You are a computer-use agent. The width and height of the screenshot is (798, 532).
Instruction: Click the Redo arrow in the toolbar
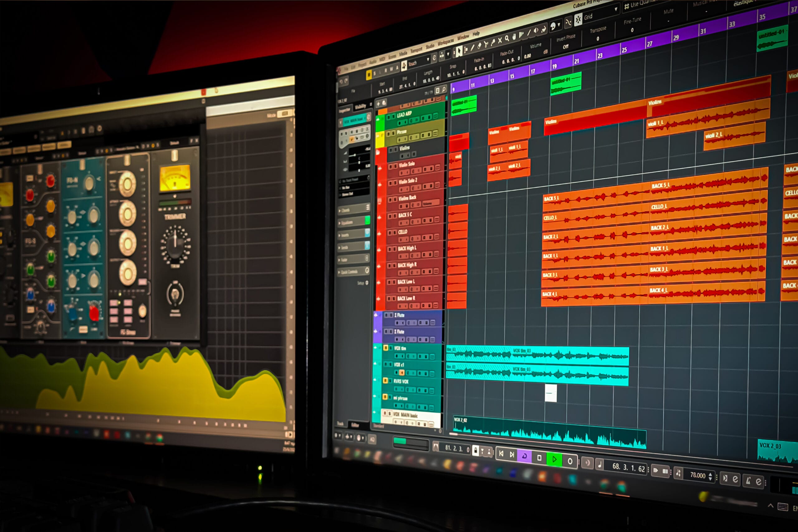(x=346, y=81)
